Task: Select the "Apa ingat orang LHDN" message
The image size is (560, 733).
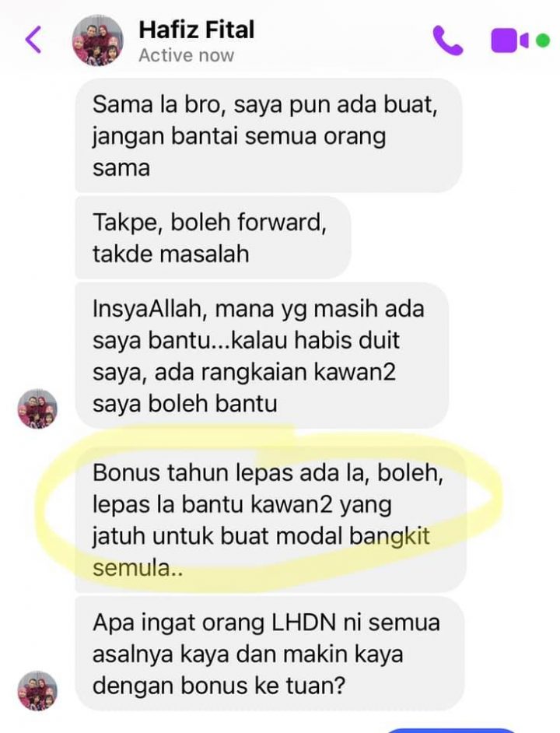Action: [270, 654]
